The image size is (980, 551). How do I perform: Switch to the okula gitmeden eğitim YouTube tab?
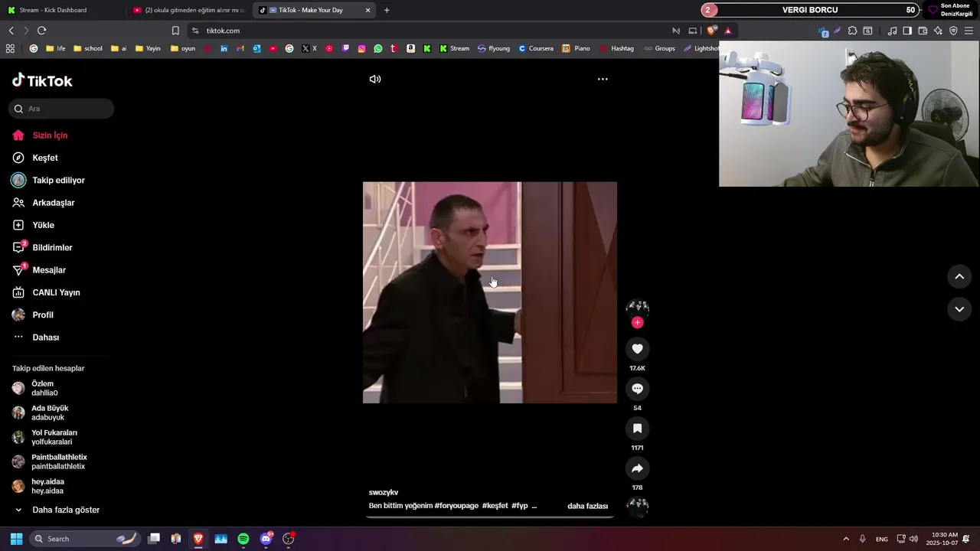(x=188, y=10)
